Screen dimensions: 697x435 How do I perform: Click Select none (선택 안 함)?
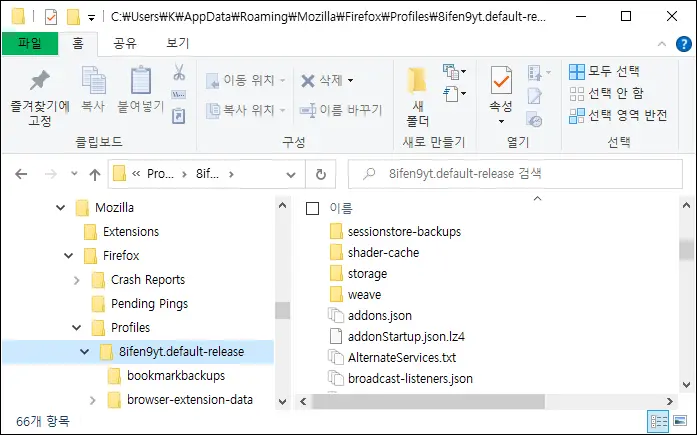pos(606,93)
